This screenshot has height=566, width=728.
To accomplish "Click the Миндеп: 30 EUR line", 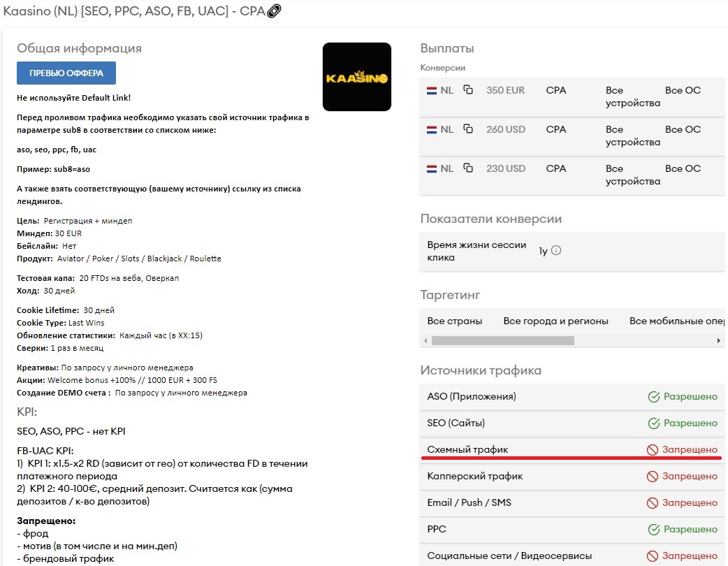I will tap(49, 233).
